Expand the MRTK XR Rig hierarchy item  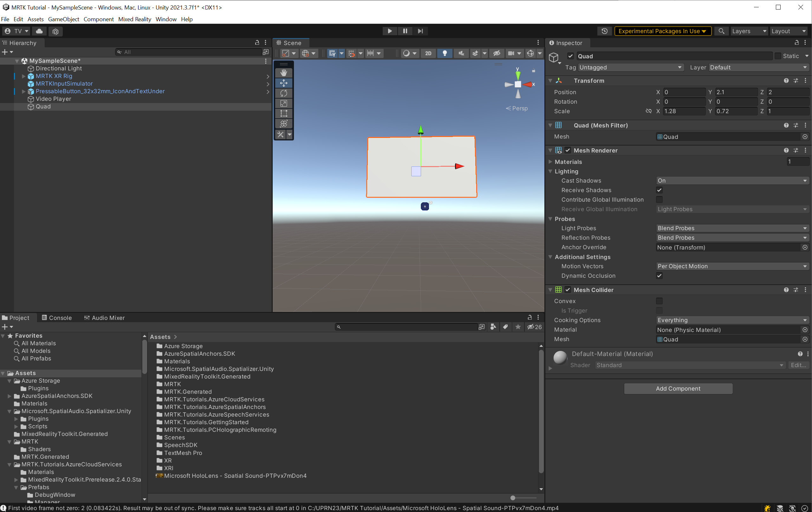(23, 76)
